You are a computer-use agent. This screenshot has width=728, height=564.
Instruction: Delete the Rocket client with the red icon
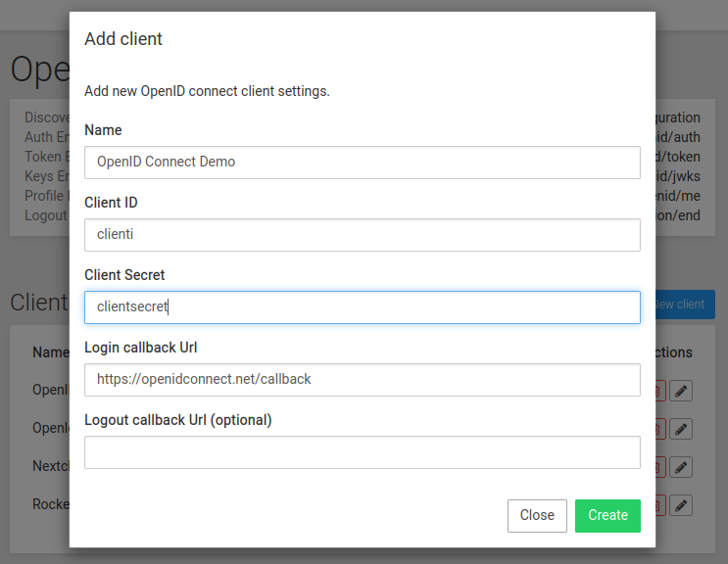pyautogui.click(x=660, y=505)
